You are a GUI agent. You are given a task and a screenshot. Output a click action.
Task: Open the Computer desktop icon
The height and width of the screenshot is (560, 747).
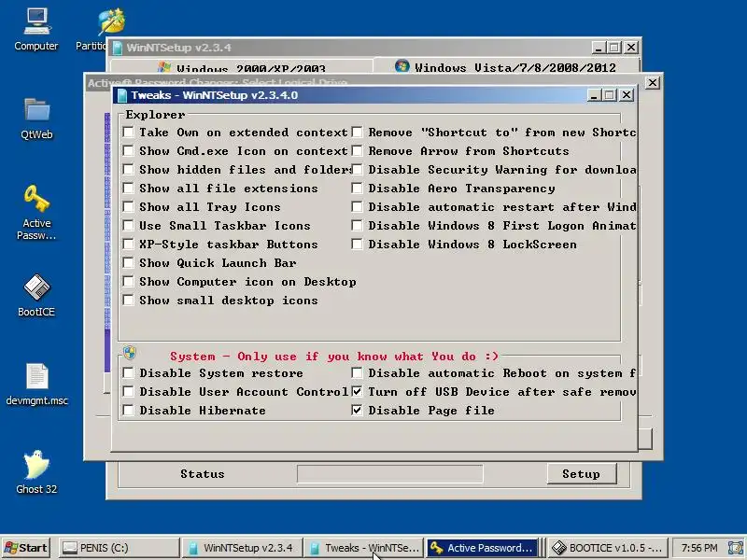tap(36, 30)
